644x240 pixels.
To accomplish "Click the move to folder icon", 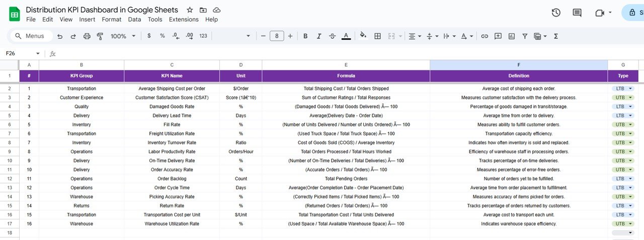I will (x=203, y=10).
